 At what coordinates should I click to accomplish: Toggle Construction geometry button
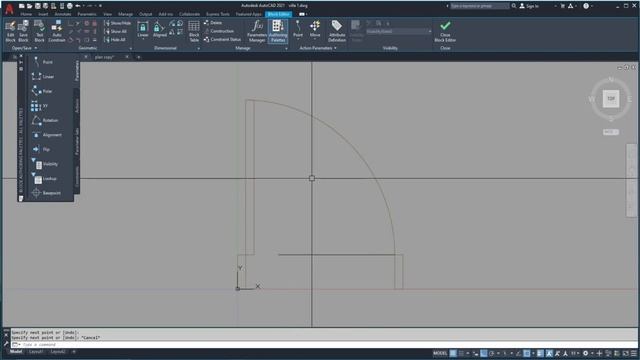[219, 31]
